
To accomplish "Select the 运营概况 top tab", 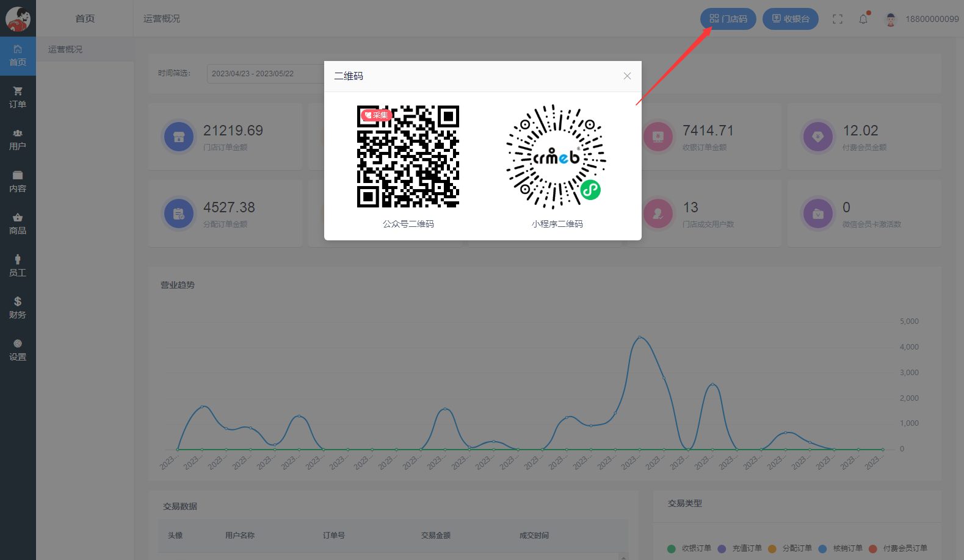I will (162, 19).
